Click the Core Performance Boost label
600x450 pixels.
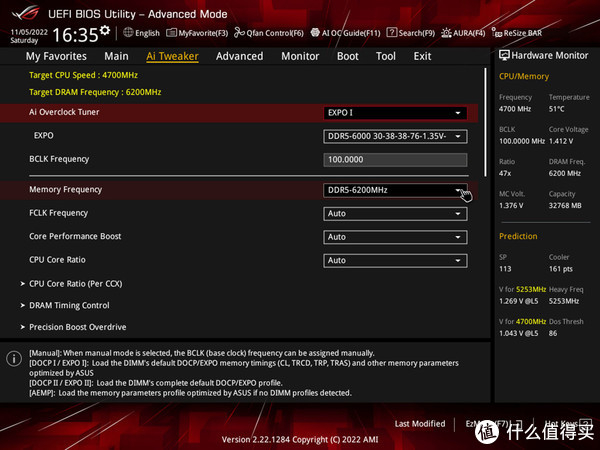[75, 236]
